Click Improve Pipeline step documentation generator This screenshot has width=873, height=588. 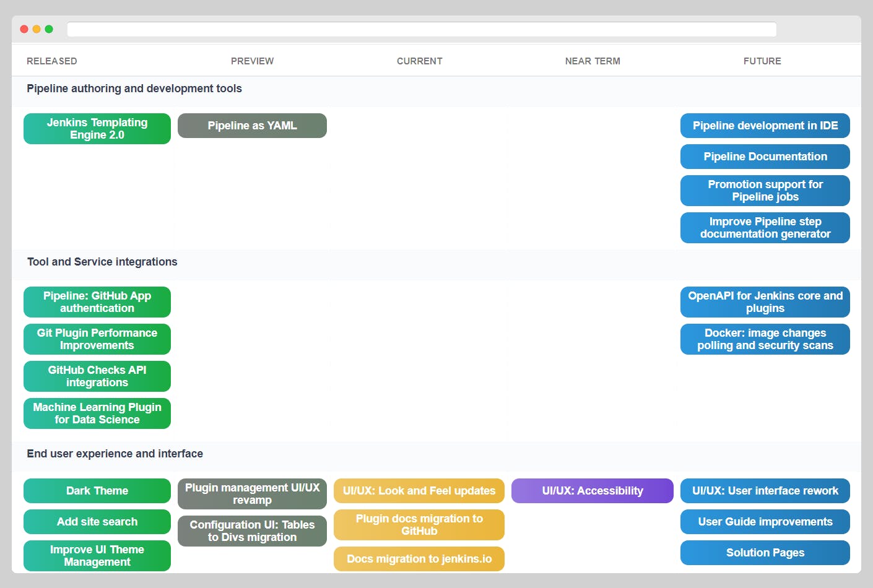point(765,228)
